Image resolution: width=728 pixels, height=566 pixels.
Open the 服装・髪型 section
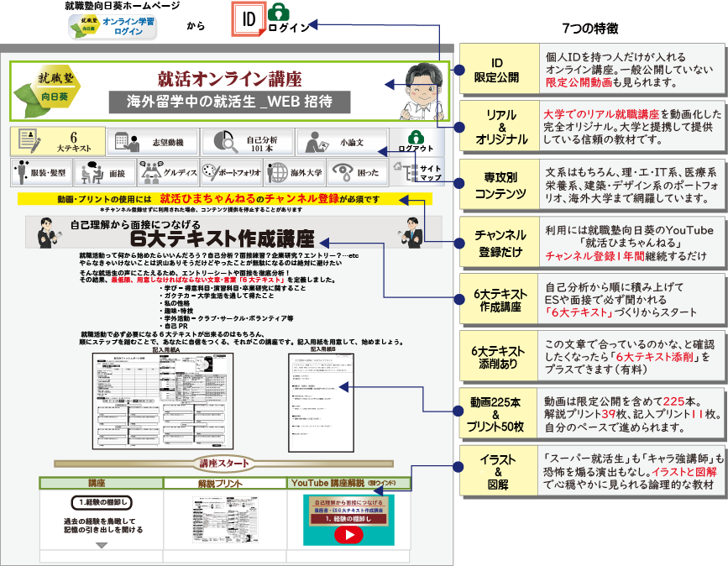click(x=40, y=172)
